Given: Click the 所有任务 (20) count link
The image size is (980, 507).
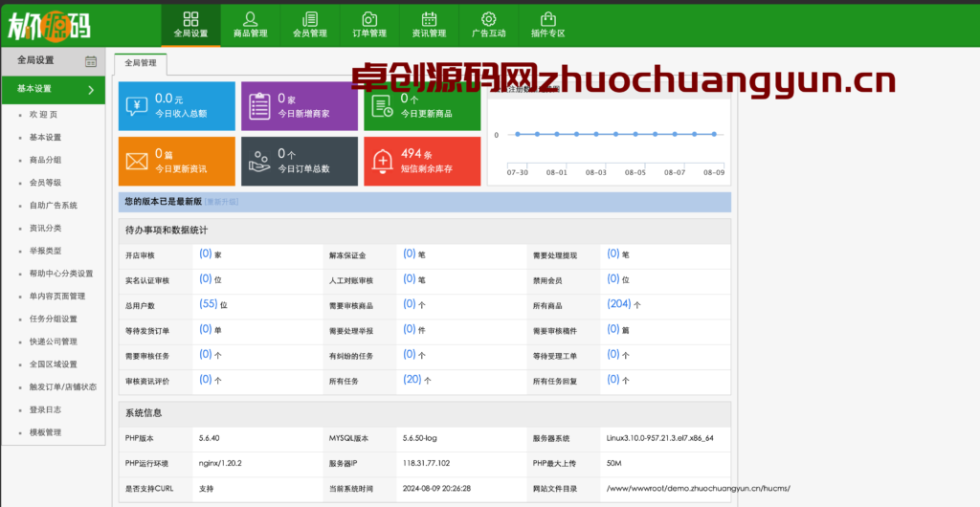Looking at the screenshot, I should tap(412, 379).
